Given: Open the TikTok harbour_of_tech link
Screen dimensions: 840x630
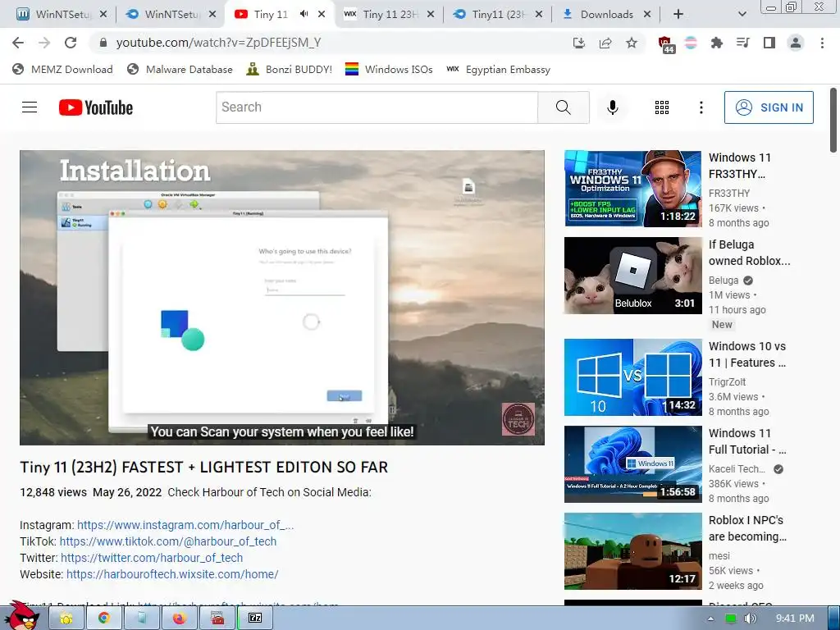Looking at the screenshot, I should (x=167, y=541).
